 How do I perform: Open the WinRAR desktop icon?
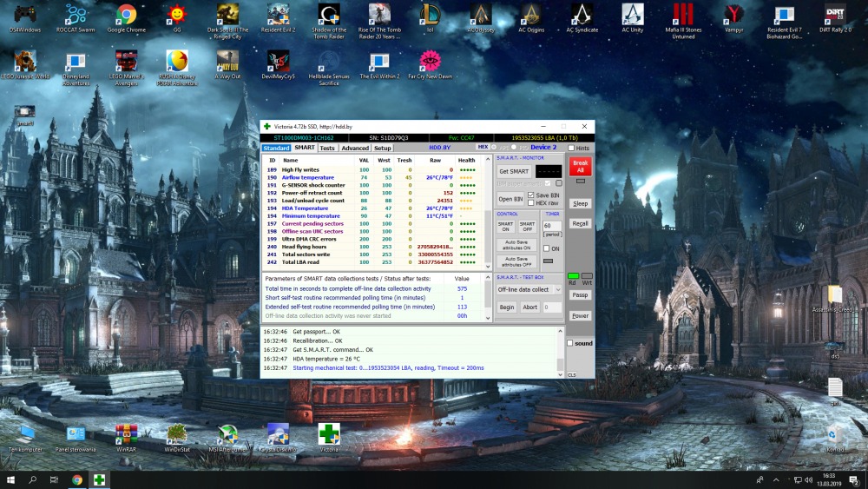127,433
